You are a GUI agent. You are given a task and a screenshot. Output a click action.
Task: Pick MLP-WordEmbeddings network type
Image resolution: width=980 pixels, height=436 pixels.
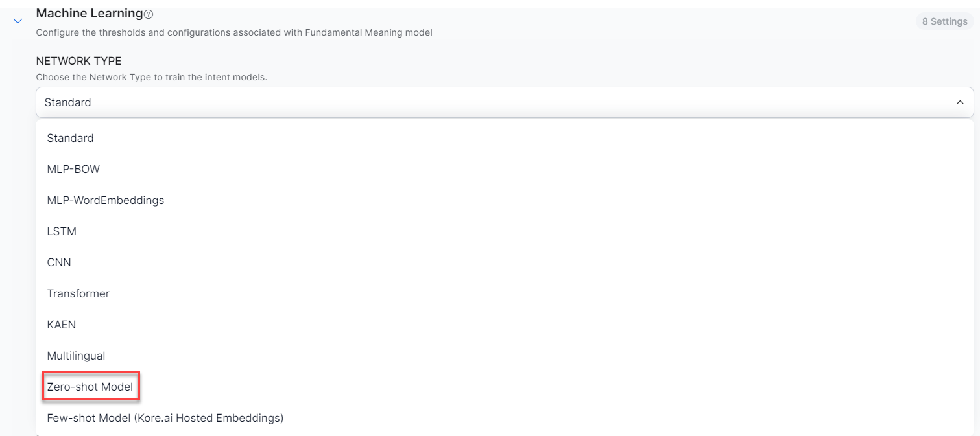click(105, 200)
